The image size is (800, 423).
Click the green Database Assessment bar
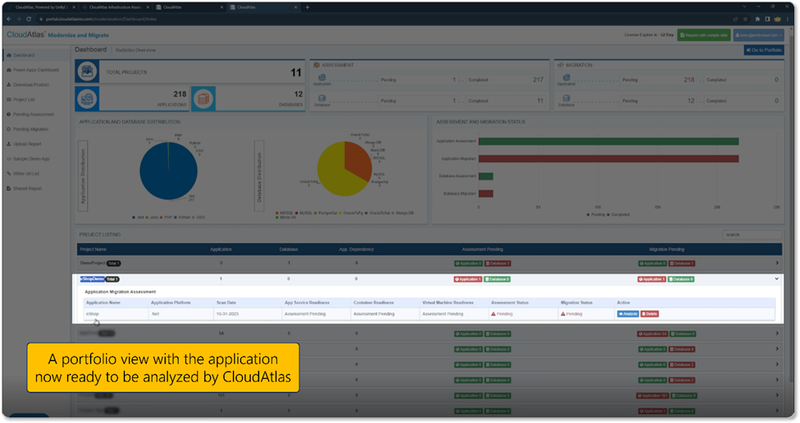point(486,176)
